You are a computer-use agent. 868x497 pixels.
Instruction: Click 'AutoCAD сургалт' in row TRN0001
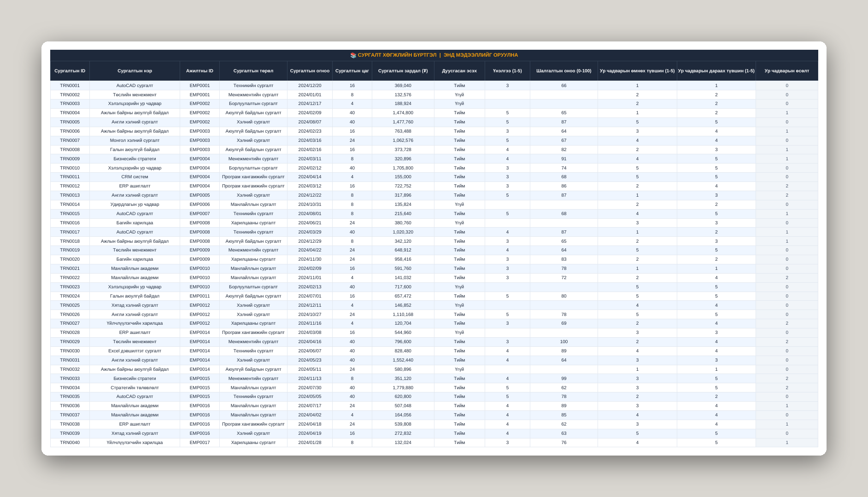point(135,86)
